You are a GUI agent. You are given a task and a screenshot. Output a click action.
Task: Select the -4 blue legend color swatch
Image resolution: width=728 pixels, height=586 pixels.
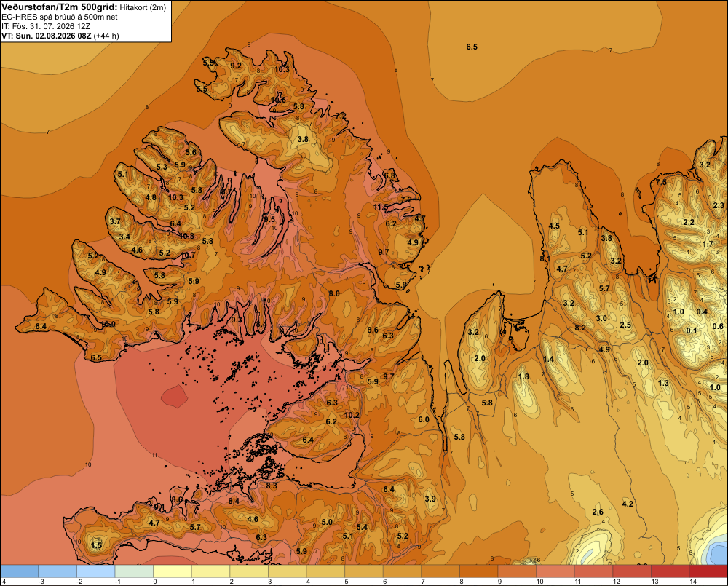(19, 571)
